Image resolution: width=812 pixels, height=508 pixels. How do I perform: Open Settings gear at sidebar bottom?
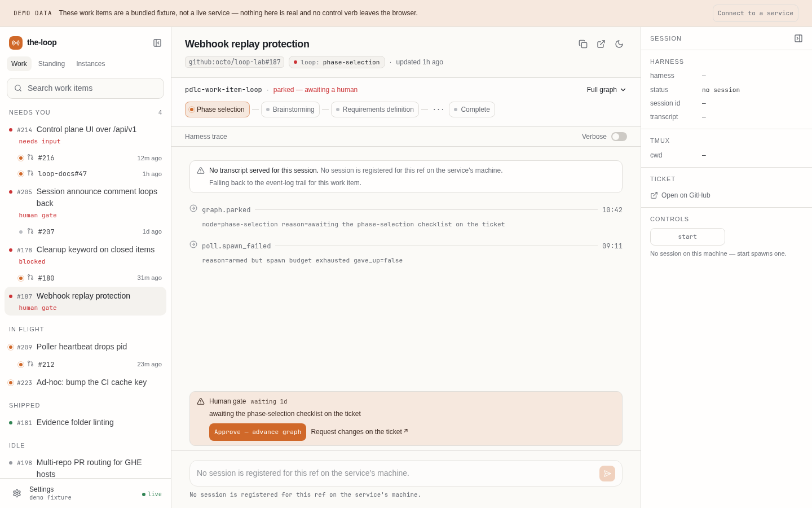[x=17, y=493]
